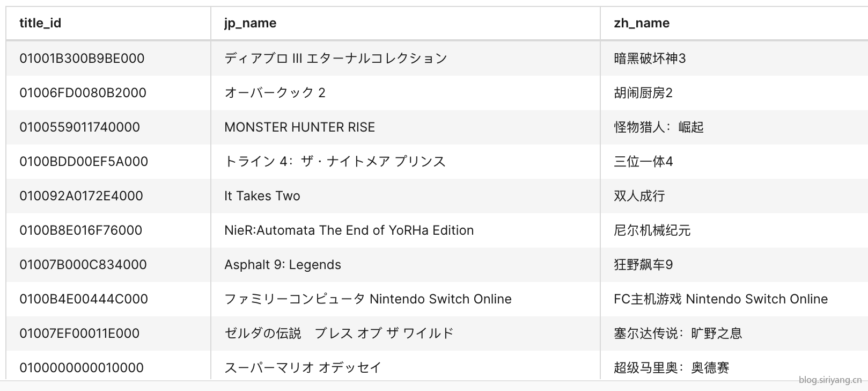Select the 暗黑破坏神3 cell
The image size is (868, 391).
734,58
